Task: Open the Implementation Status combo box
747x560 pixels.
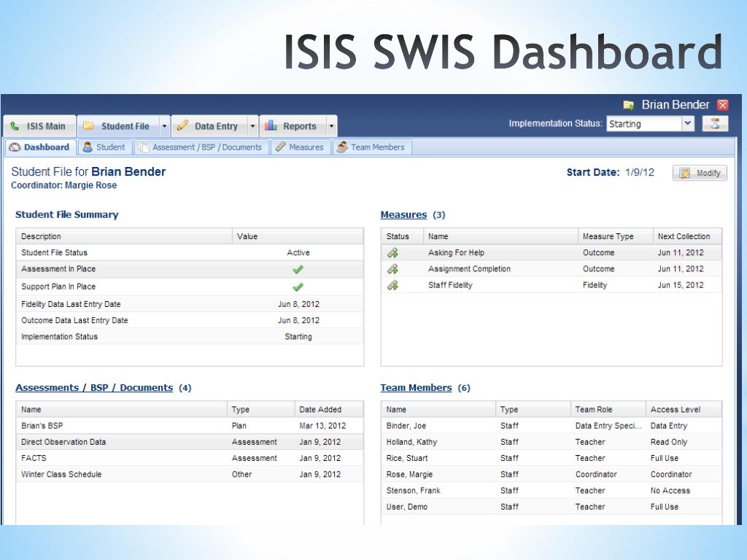Action: 650,124
